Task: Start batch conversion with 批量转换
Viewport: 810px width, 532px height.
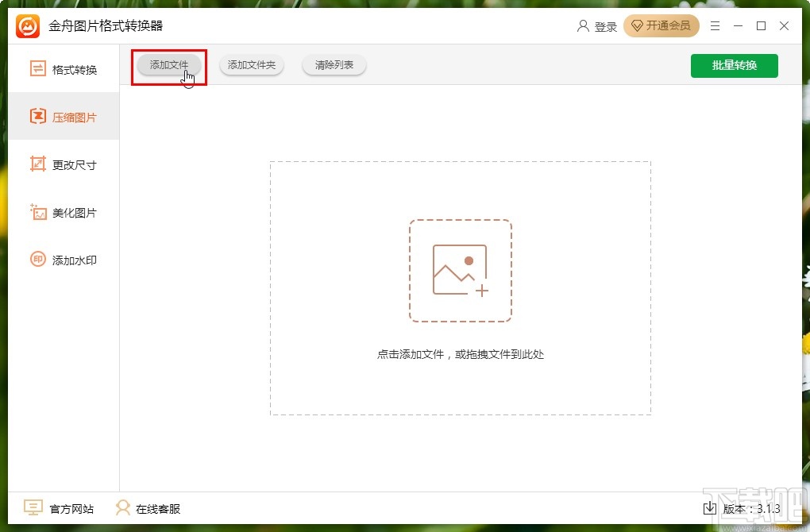Action: pyautogui.click(x=734, y=66)
